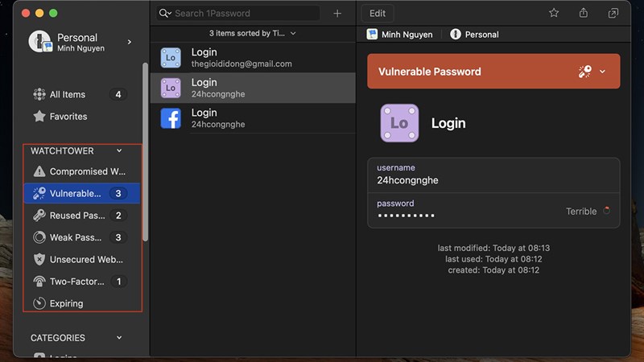This screenshot has width=644, height=362.
Task: Collapse the WATCHTOWER section
Action: point(119,150)
